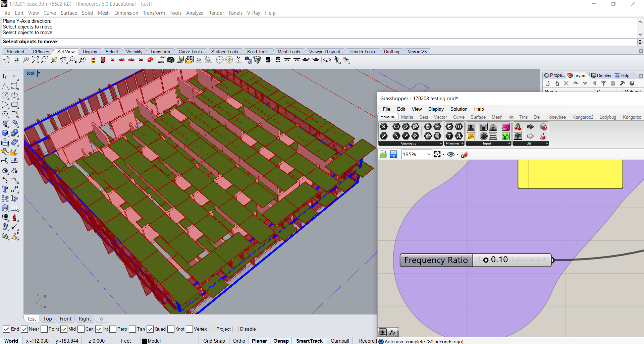Expand the Util group panel arrow
The height and width of the screenshot is (344, 644).
(x=547, y=144)
